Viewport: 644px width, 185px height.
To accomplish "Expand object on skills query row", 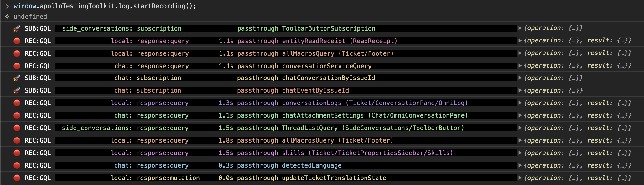I will [x=520, y=153].
